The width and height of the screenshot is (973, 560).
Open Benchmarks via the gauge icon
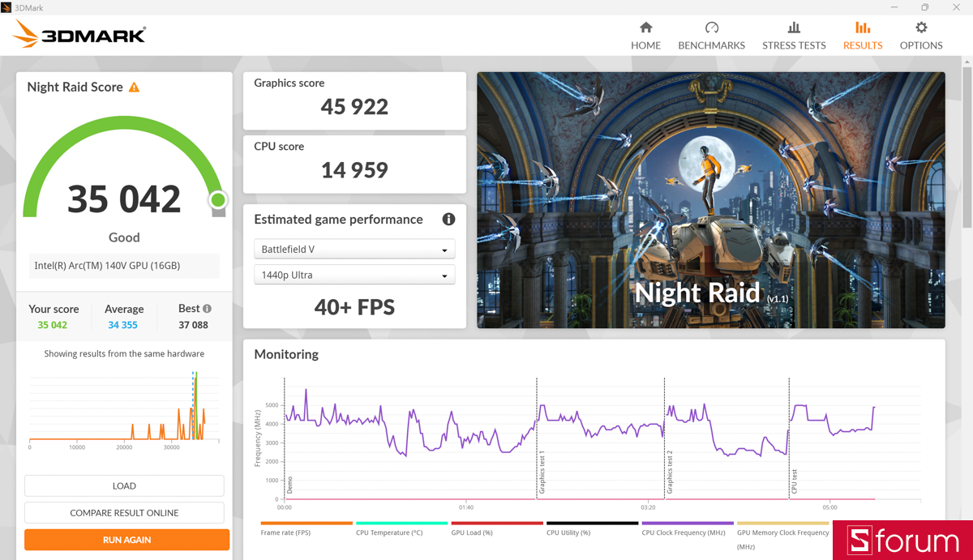point(711,28)
